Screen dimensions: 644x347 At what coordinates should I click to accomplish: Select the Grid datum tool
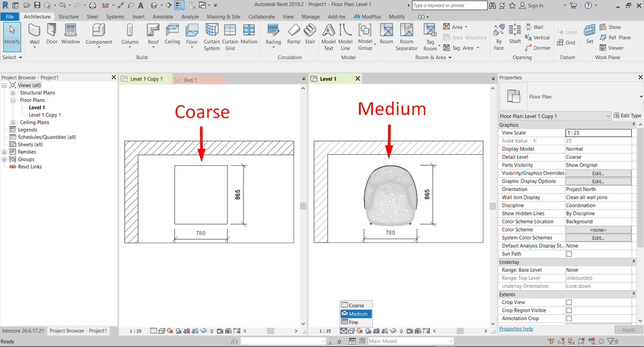click(566, 42)
